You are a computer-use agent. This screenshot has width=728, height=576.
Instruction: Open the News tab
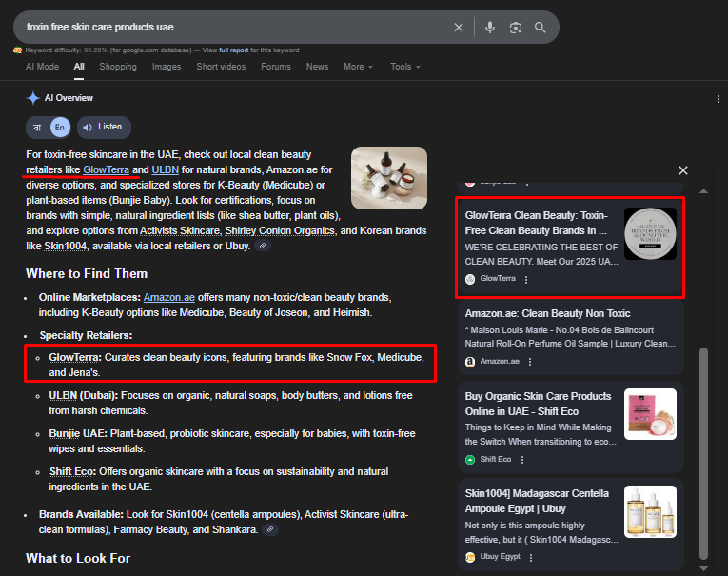(x=317, y=67)
